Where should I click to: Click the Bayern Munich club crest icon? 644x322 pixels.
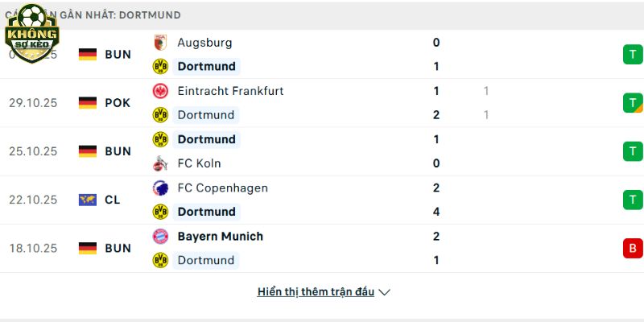click(x=159, y=236)
